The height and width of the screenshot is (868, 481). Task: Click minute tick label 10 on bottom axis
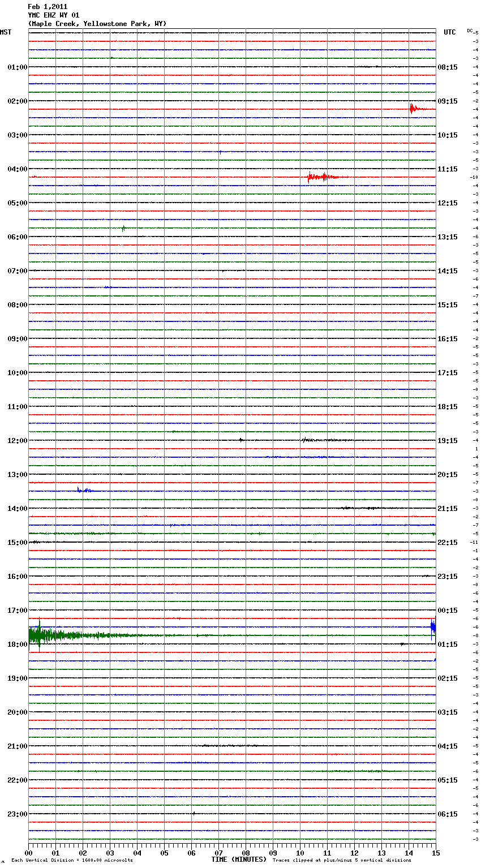(x=300, y=852)
